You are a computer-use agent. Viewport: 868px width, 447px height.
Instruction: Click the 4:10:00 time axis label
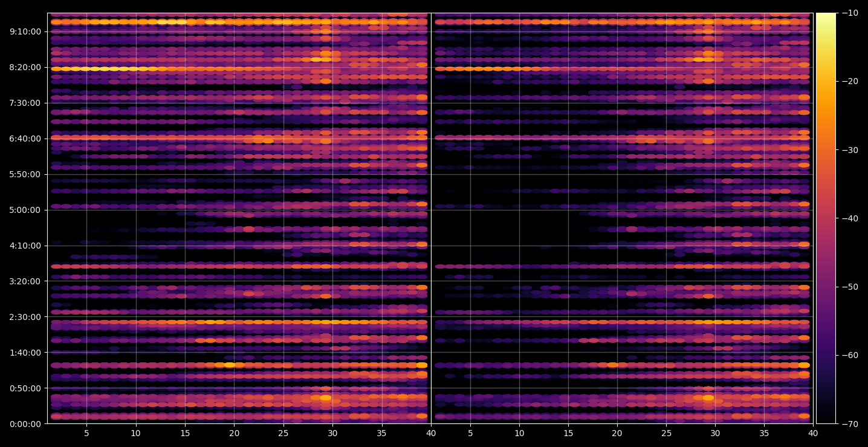[x=25, y=246]
